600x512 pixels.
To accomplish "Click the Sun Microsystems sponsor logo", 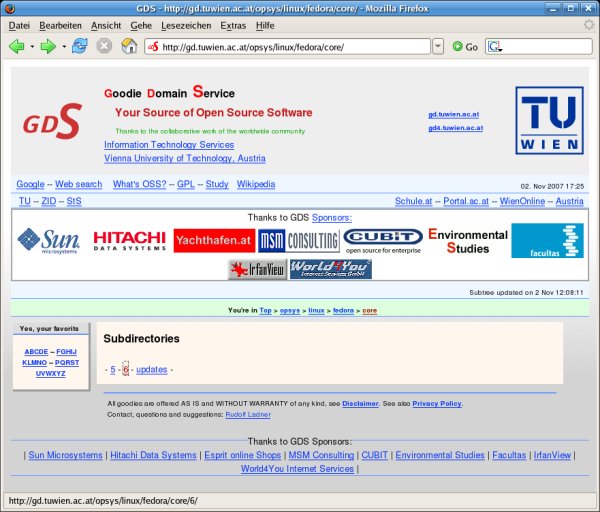I will (x=48, y=240).
